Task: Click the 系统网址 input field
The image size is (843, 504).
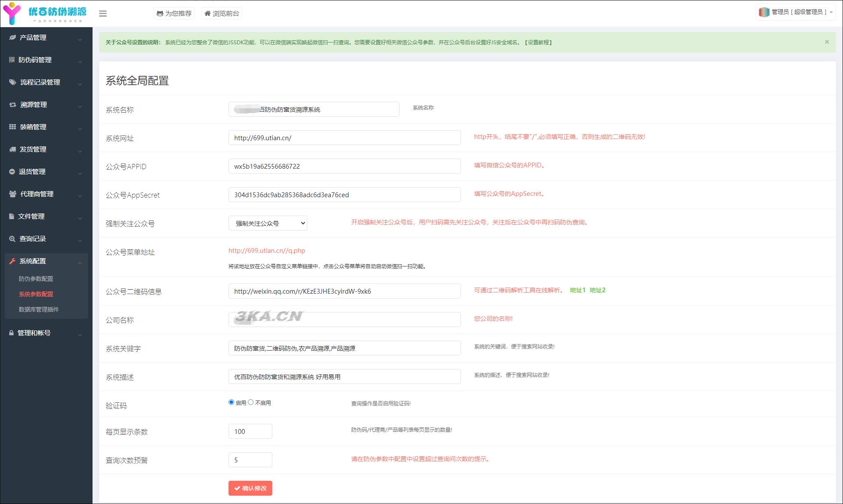Action: [x=344, y=138]
